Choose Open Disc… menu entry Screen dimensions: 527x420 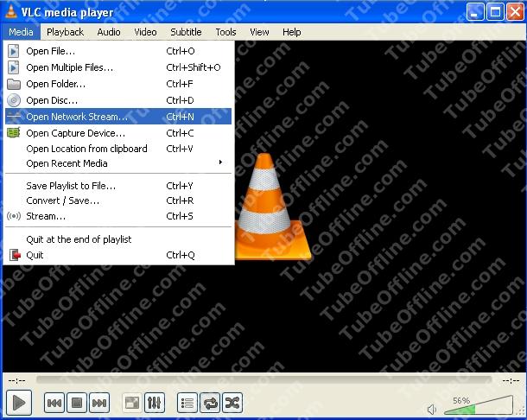pyautogui.click(x=118, y=100)
